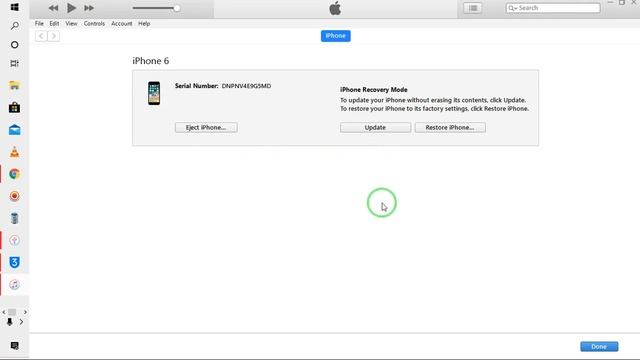
Task: Open the Account menu
Action: pos(122,24)
